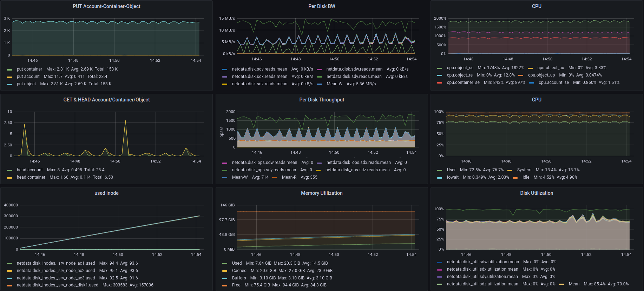
Task: Open color picker for the put account swatch
Action: pyautogui.click(x=9, y=77)
